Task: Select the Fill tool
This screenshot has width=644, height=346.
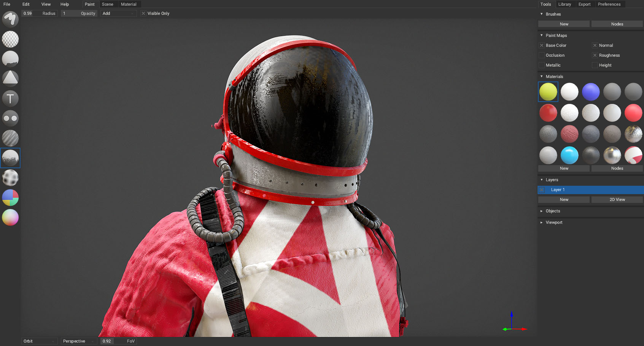Action: (10, 59)
